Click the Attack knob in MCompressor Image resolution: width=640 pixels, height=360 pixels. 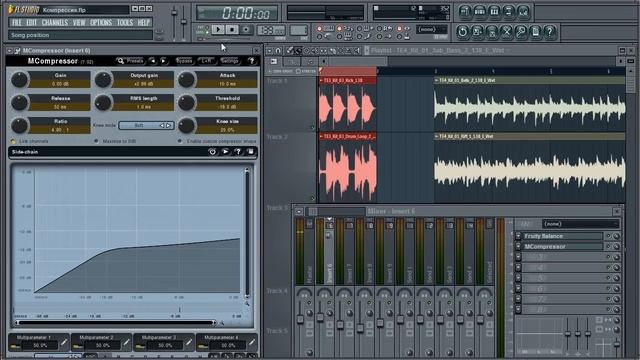[186, 80]
